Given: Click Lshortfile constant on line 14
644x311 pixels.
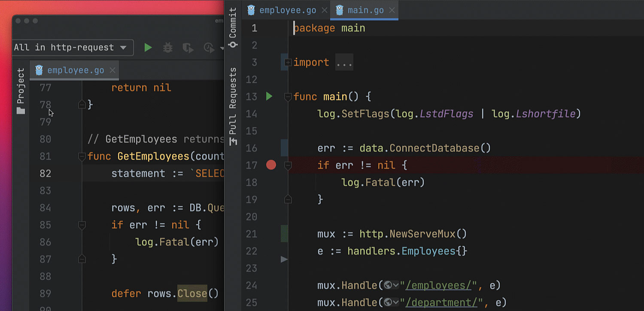Looking at the screenshot, I should point(545,114).
